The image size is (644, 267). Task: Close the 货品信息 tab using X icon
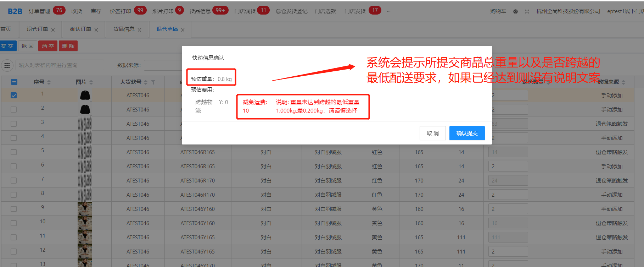[x=140, y=30]
